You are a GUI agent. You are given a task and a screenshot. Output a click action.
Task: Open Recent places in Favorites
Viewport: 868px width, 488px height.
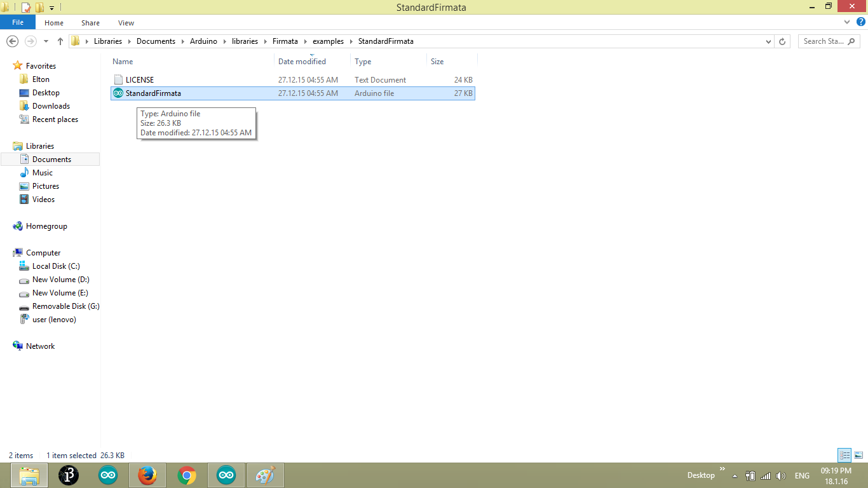point(55,119)
